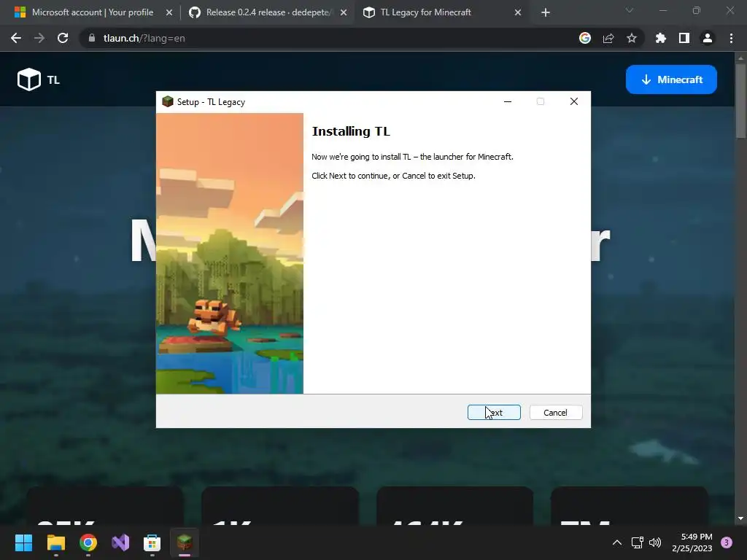Image resolution: width=747 pixels, height=560 pixels.
Task: Open Microsoft Store from taskbar
Action: pyautogui.click(x=152, y=542)
